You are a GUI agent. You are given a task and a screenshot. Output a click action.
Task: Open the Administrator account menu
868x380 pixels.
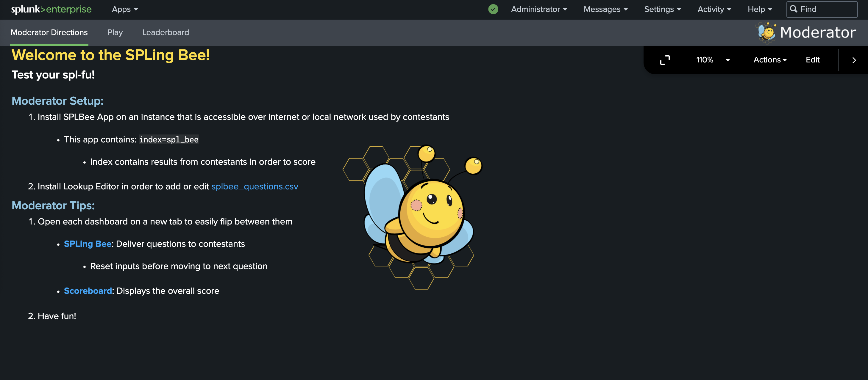538,9
